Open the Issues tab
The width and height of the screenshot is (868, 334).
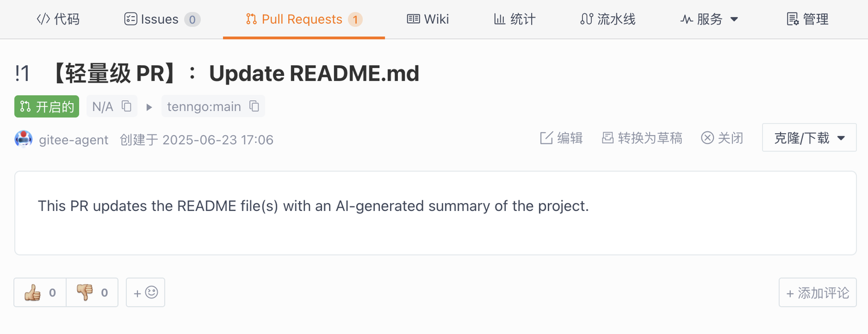162,19
